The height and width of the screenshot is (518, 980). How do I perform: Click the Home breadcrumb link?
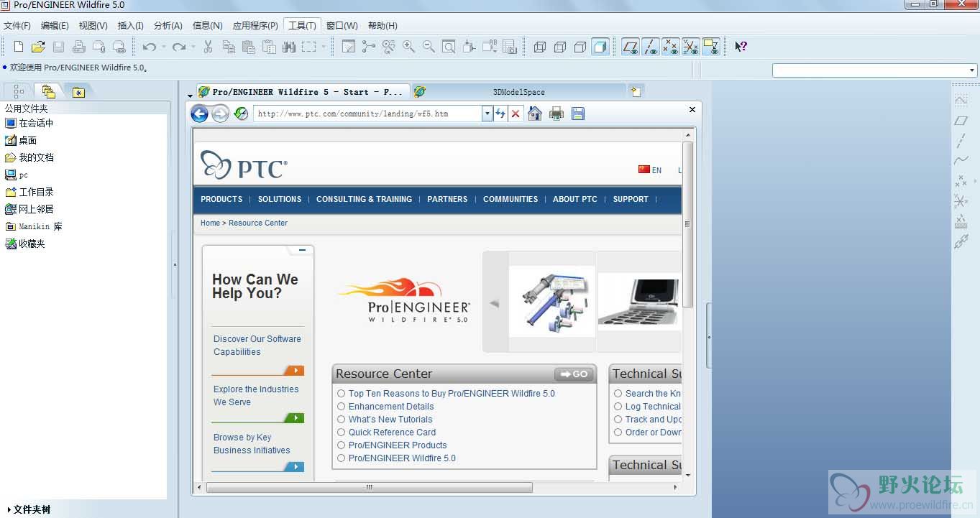pyautogui.click(x=210, y=223)
